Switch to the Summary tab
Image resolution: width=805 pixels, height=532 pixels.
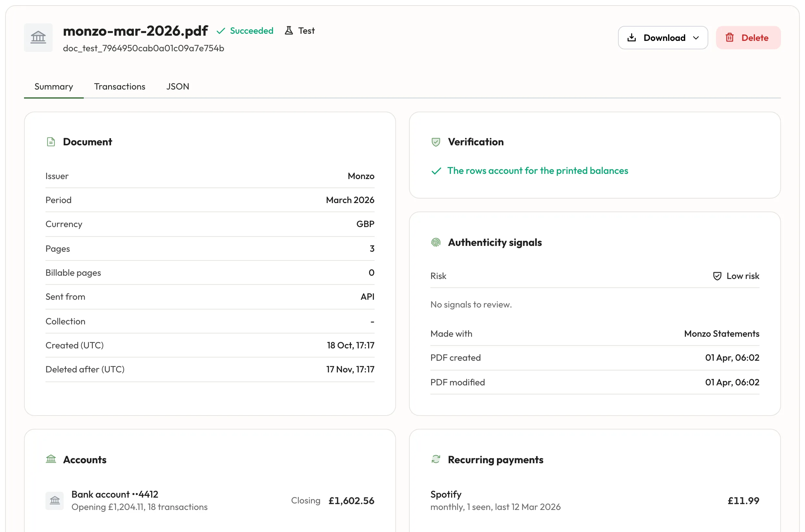point(54,87)
